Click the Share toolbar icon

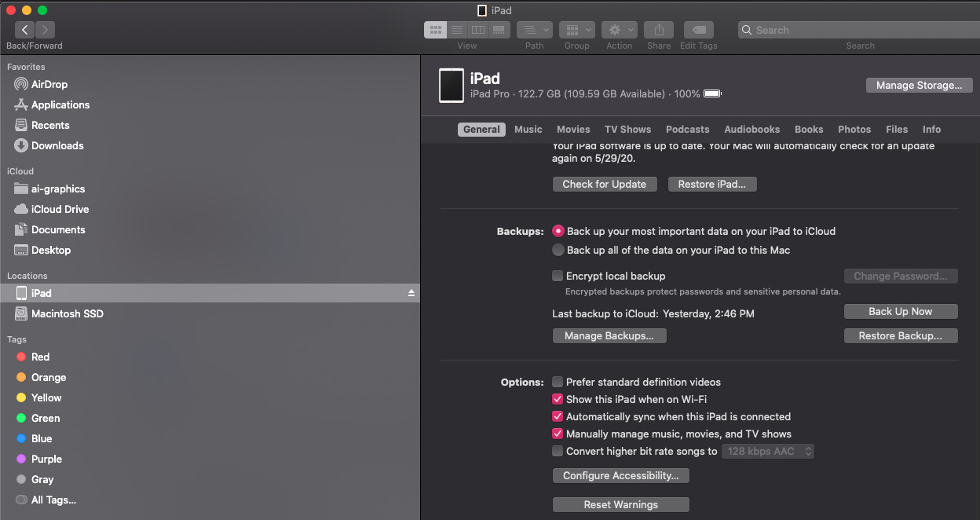[659, 30]
